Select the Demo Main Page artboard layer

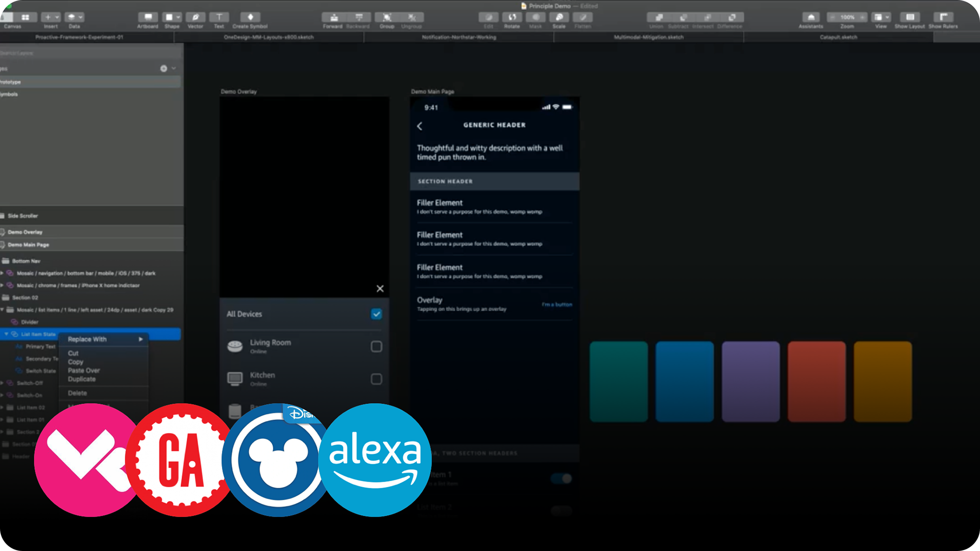[x=91, y=245]
